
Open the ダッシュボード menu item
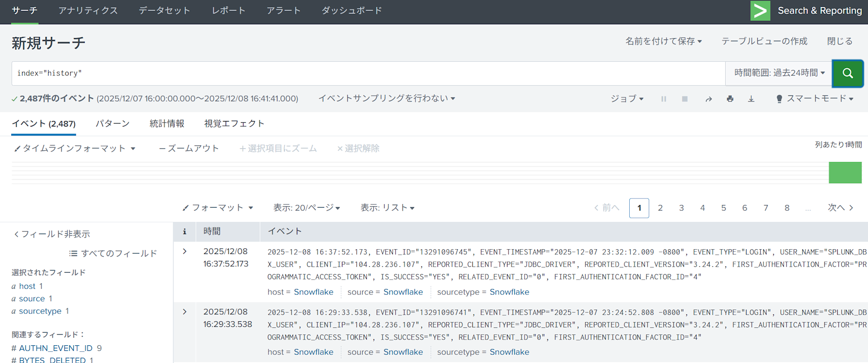[352, 11]
